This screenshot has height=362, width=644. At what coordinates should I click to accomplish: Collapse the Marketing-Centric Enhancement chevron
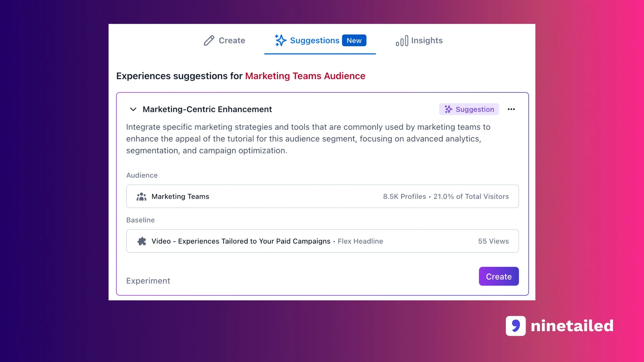[133, 109]
